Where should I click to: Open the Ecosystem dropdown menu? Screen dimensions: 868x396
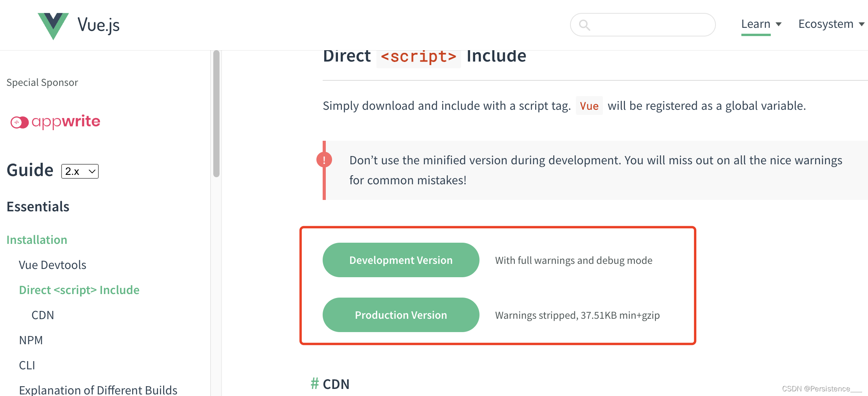click(831, 24)
